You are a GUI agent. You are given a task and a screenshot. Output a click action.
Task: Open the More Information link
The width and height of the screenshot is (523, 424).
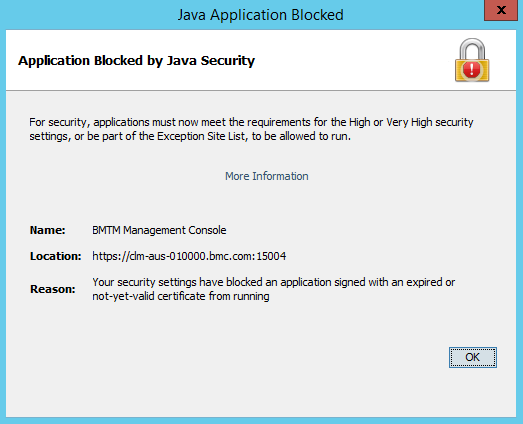tap(267, 176)
